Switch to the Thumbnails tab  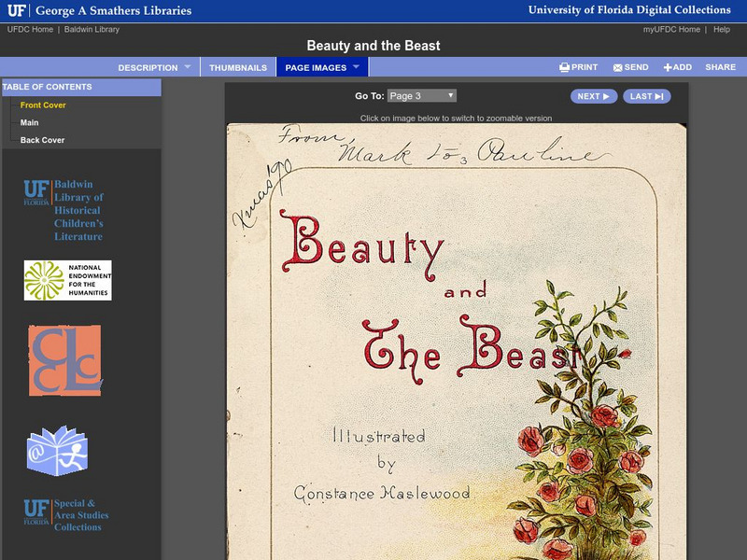pyautogui.click(x=237, y=67)
